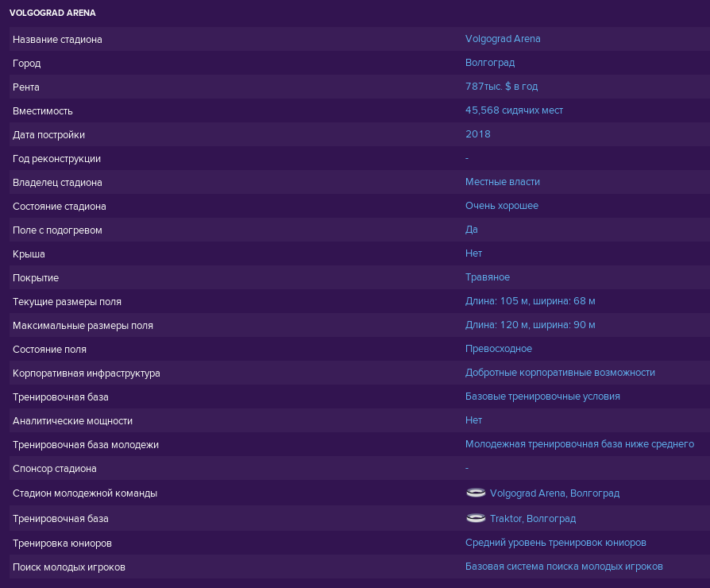The width and height of the screenshot is (710, 588).
Task: Click the stadium name value Volgograd Arena
Action: click(x=503, y=39)
